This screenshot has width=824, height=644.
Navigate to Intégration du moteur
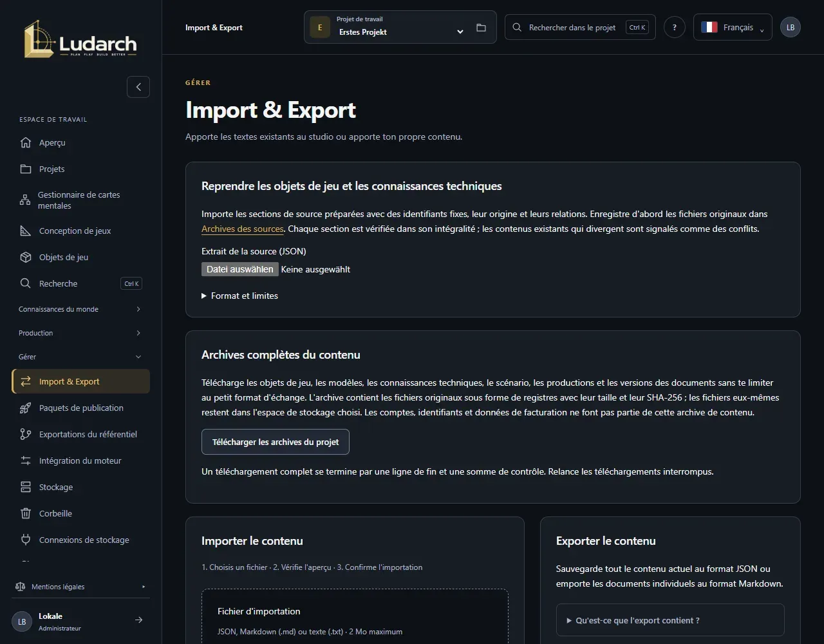point(81,460)
